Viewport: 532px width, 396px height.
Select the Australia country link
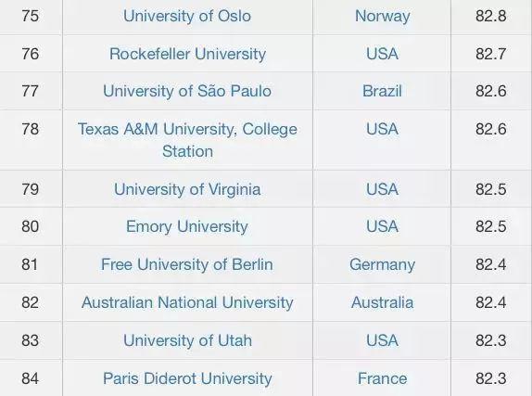pos(383,302)
